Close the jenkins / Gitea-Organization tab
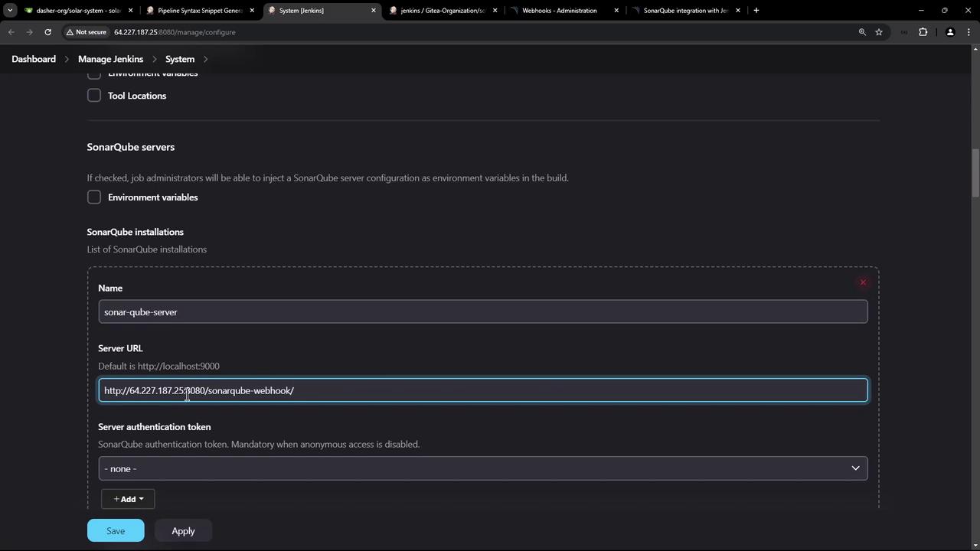 [495, 11]
